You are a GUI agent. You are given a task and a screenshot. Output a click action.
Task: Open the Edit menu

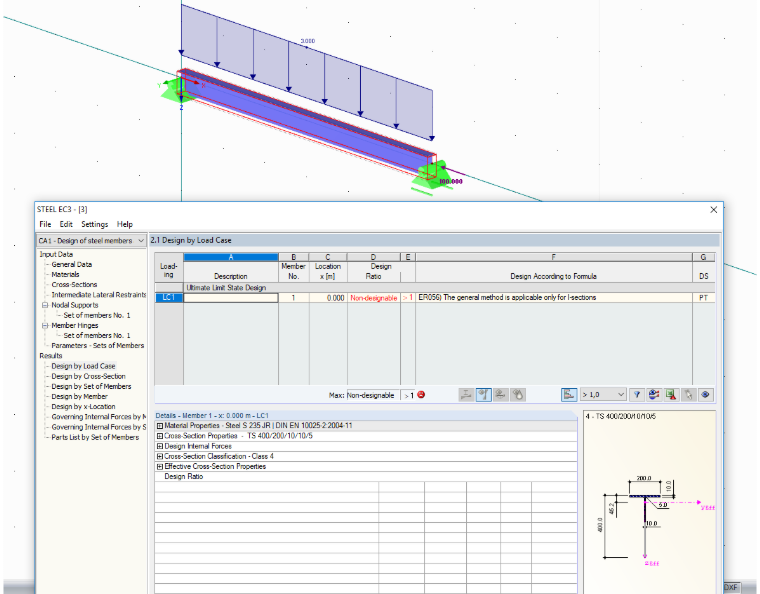[x=66, y=224]
